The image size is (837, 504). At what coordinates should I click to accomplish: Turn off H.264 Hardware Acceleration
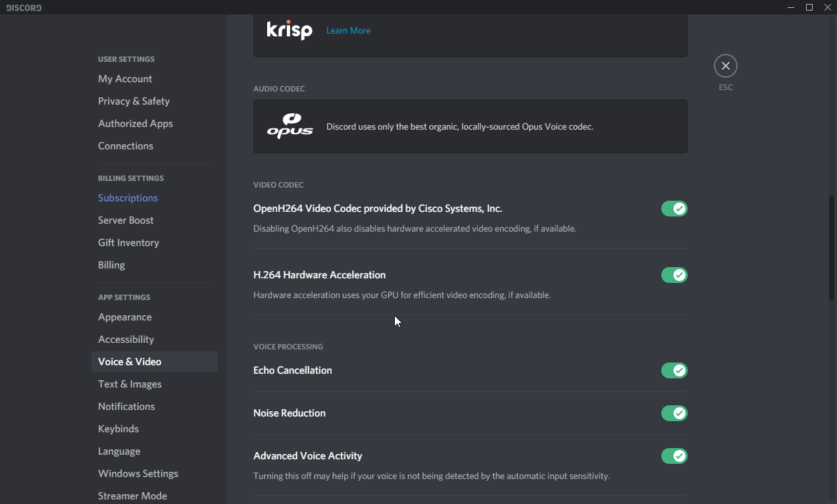(674, 275)
